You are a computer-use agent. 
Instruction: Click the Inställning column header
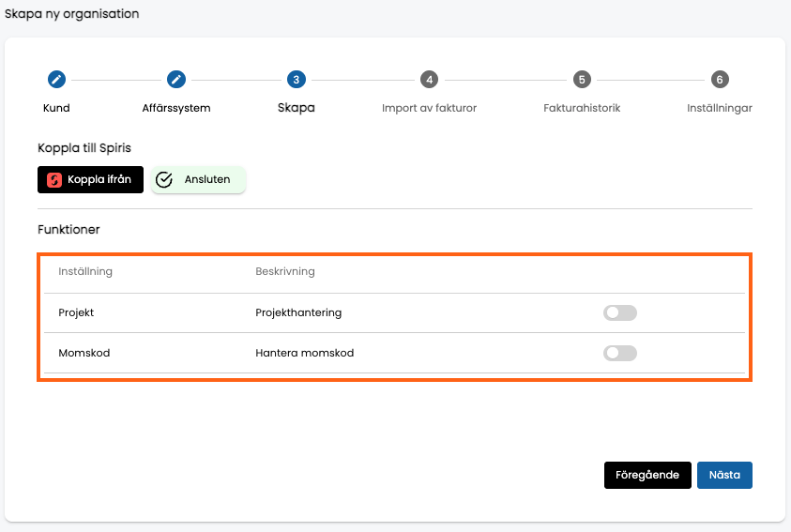pyautogui.click(x=85, y=271)
